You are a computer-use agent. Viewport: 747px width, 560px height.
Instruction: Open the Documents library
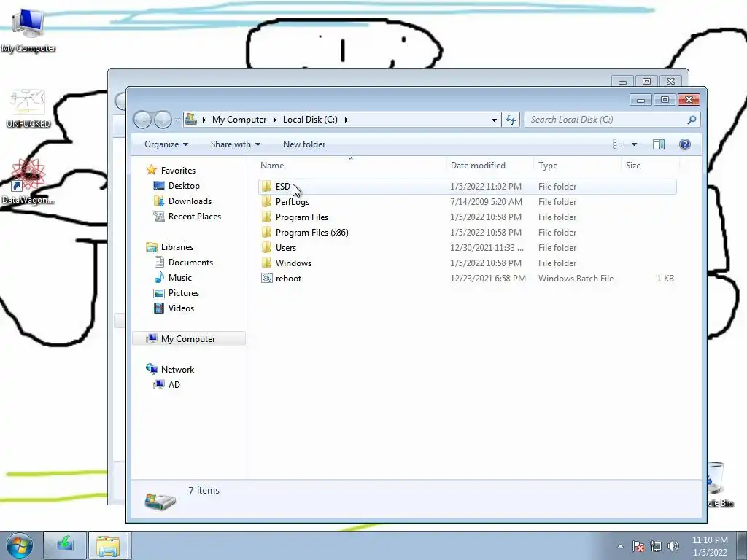(x=190, y=262)
